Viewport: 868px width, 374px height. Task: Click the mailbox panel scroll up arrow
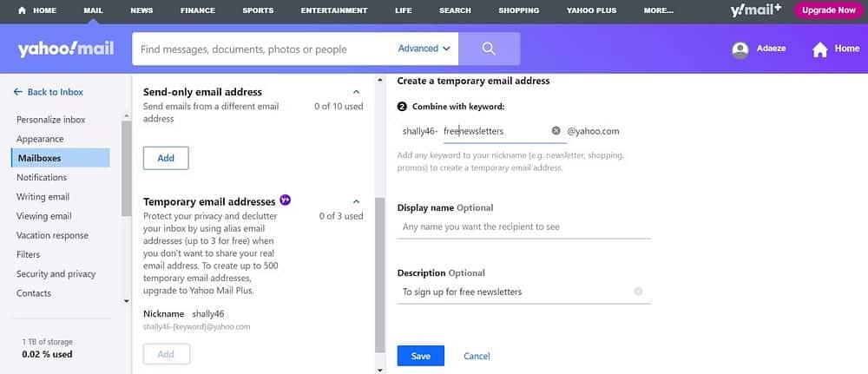coord(380,80)
